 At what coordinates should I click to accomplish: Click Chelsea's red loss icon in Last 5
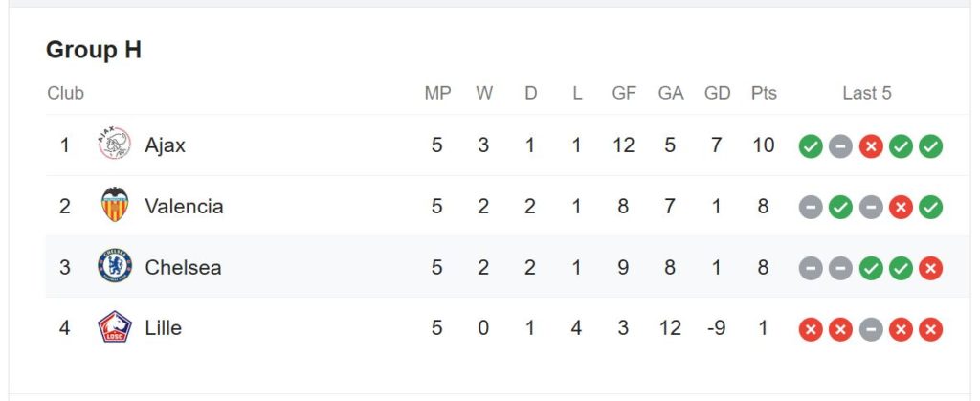click(x=930, y=269)
